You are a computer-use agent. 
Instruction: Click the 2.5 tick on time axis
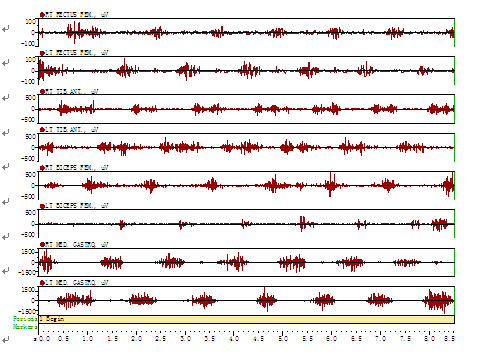161,339
